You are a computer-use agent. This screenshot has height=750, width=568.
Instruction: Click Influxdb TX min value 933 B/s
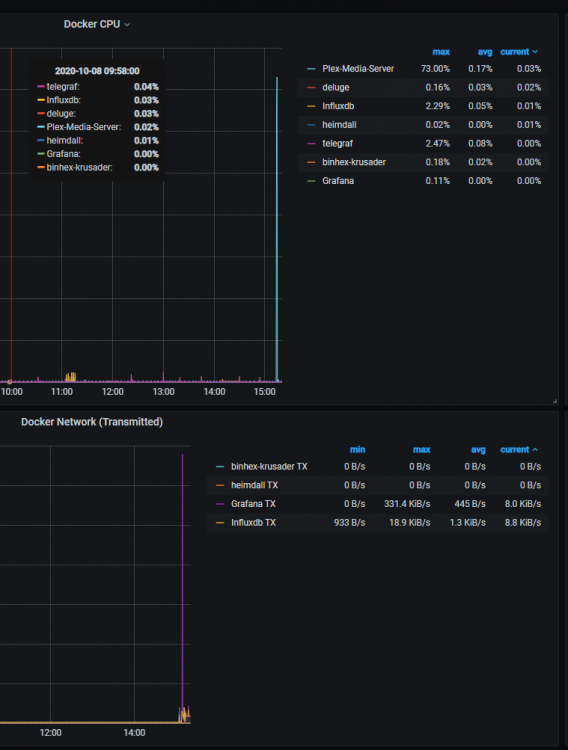(349, 522)
